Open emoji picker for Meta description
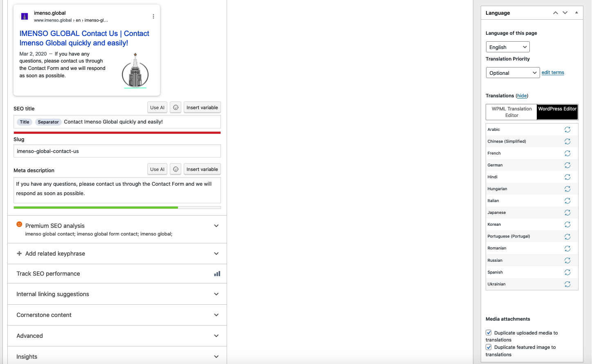Viewport: 592px width, 364px height. 176,169
